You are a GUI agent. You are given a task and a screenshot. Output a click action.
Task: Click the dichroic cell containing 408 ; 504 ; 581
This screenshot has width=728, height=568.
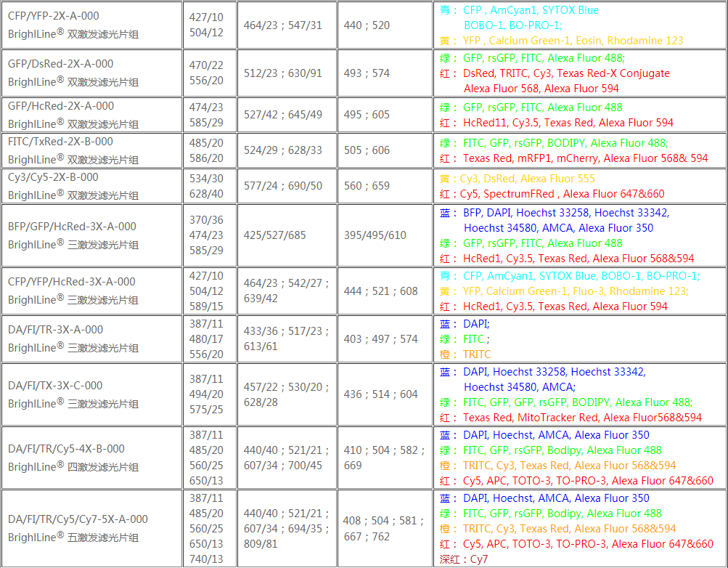(385, 529)
